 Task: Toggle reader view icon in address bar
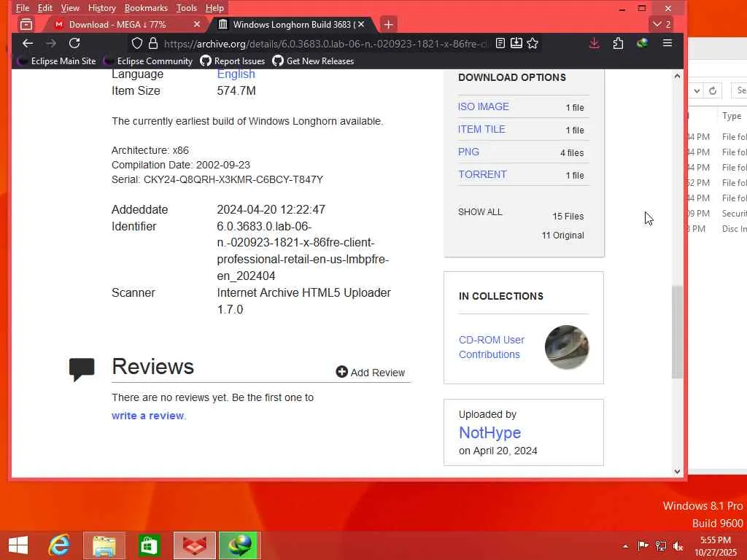click(x=500, y=43)
